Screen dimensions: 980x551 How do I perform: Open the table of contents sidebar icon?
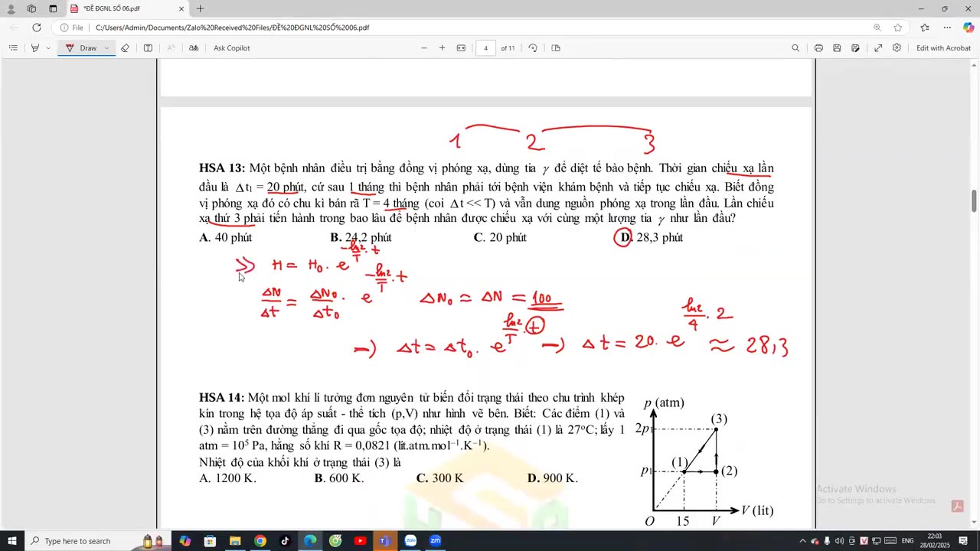(13, 47)
